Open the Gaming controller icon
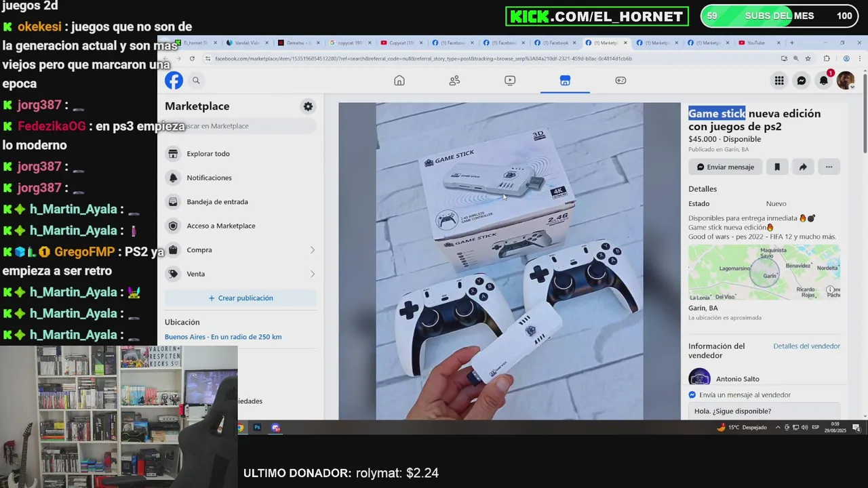This screenshot has width=868, height=488. click(x=620, y=81)
